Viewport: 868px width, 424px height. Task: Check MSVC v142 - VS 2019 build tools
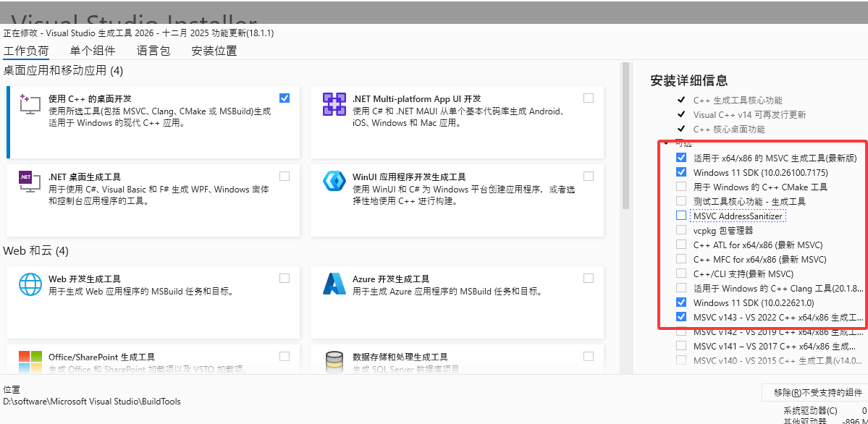(x=681, y=331)
